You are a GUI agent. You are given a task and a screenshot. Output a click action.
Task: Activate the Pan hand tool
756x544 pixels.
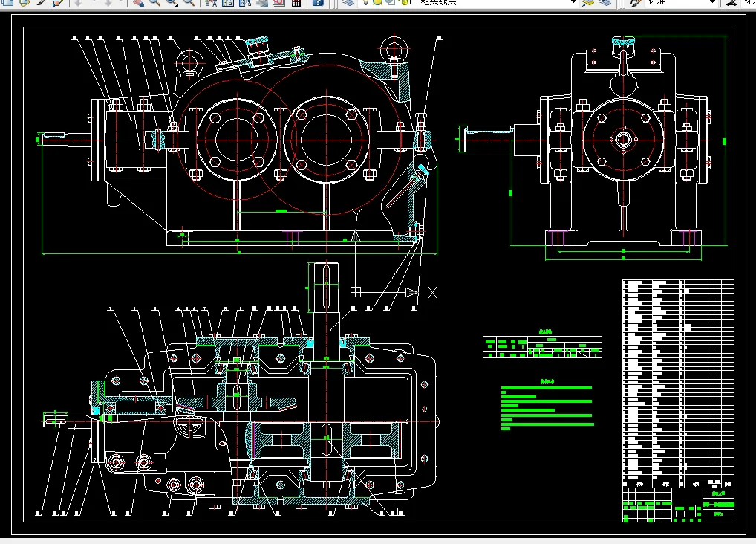[138, 2]
